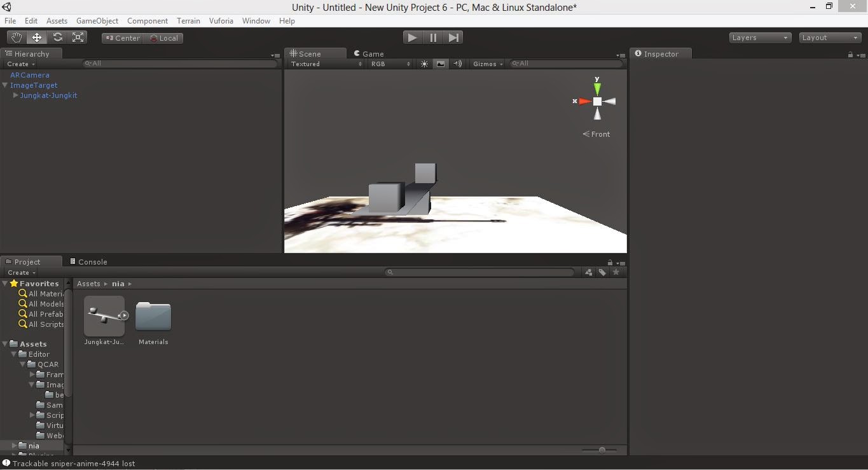Screen dimensions: 868x470
Task: Select Jungkat-Jungkit in Hierarchy
Action: click(48, 95)
